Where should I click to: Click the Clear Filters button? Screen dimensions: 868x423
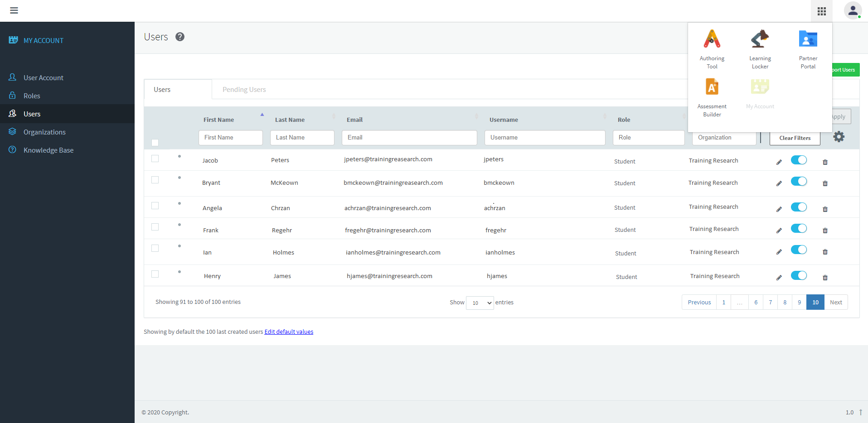click(x=795, y=138)
